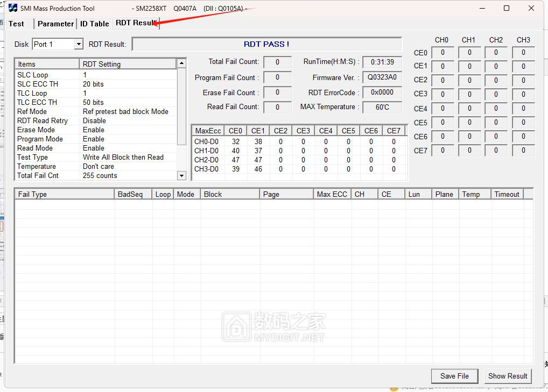
Task: Click the CE7 CH3 count box
Action: [x=523, y=151]
